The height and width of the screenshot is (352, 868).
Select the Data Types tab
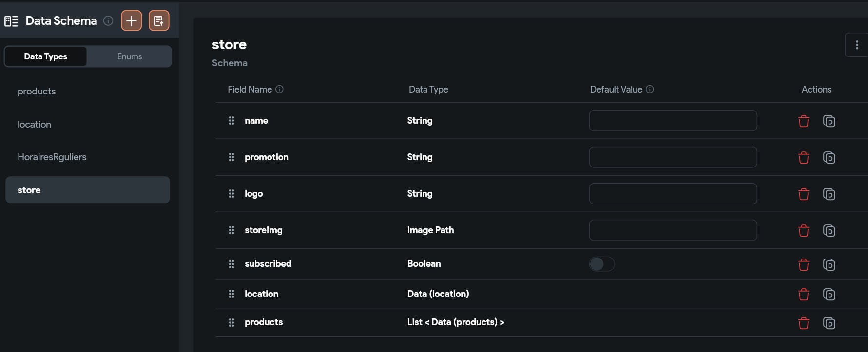pos(46,56)
